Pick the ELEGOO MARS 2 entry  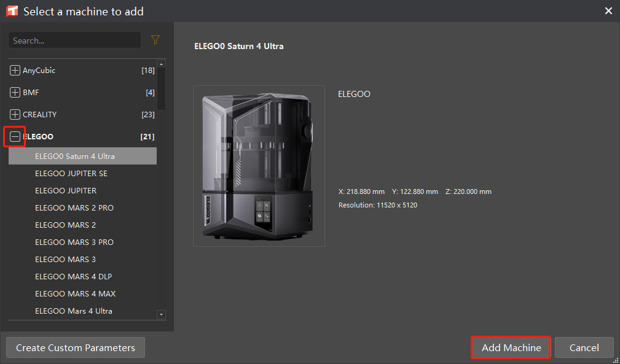coord(66,225)
